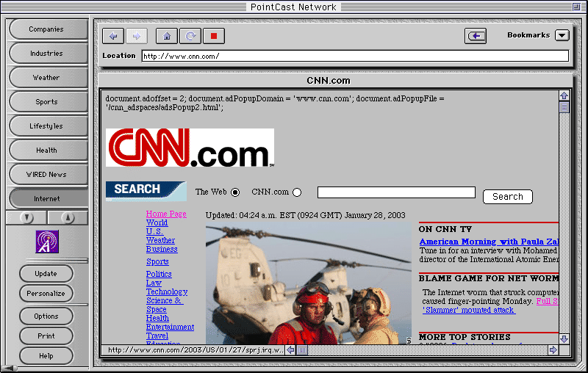Select The Web radio button

(235, 192)
